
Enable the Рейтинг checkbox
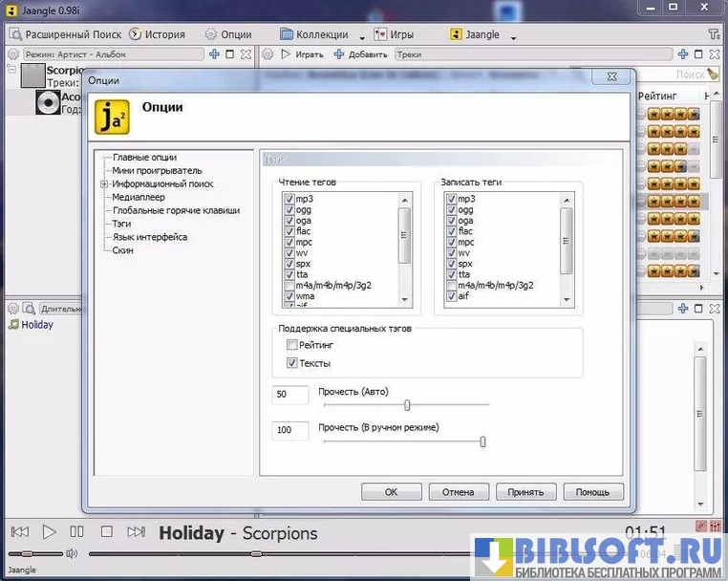click(x=292, y=345)
